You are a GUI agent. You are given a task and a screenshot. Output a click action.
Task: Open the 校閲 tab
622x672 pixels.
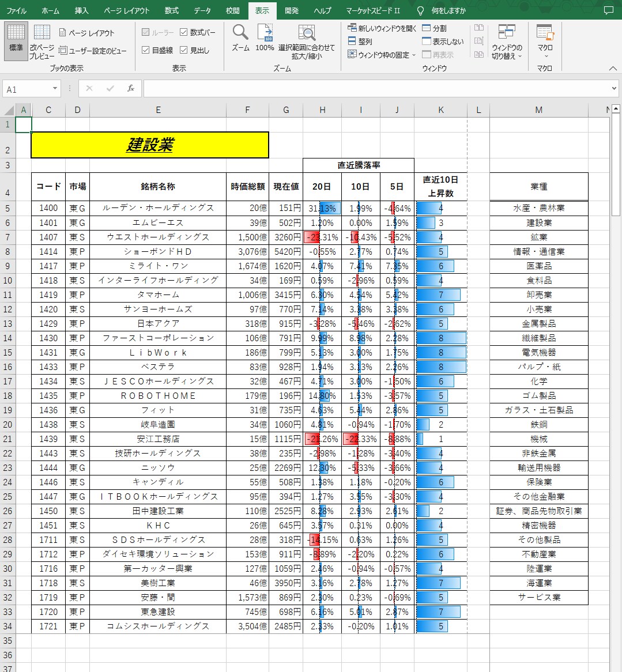(233, 11)
